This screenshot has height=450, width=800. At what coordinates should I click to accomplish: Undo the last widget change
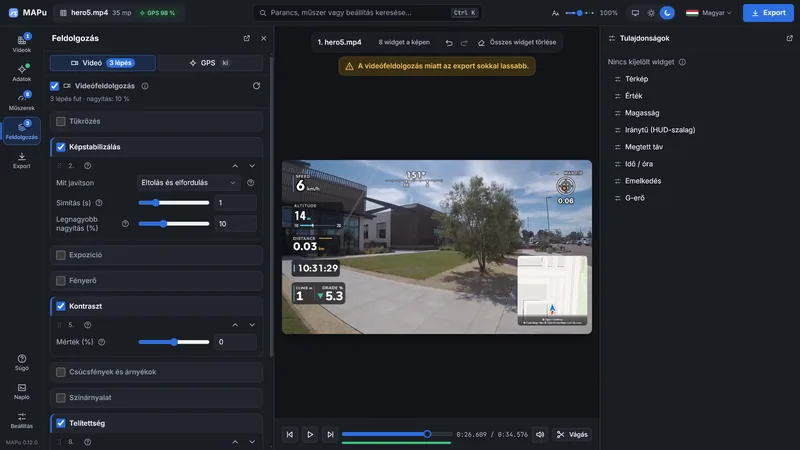449,42
